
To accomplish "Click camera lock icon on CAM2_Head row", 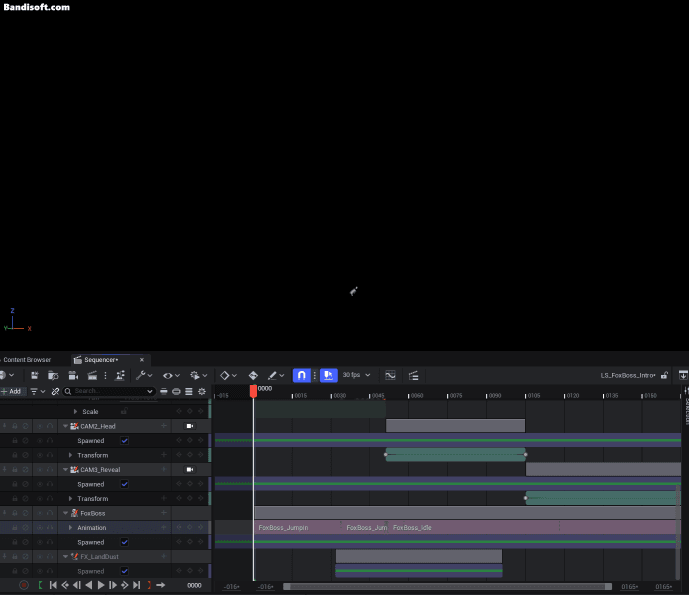I will tap(190, 426).
